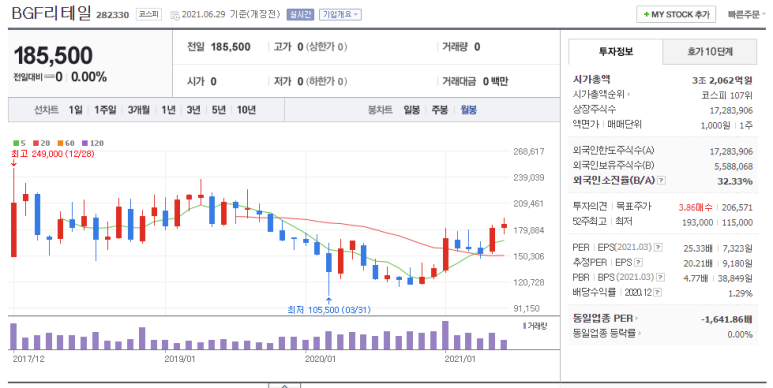This screenshot has height=388, width=773.
Task: Click the green 5-day moving average legend
Action: click(19, 143)
